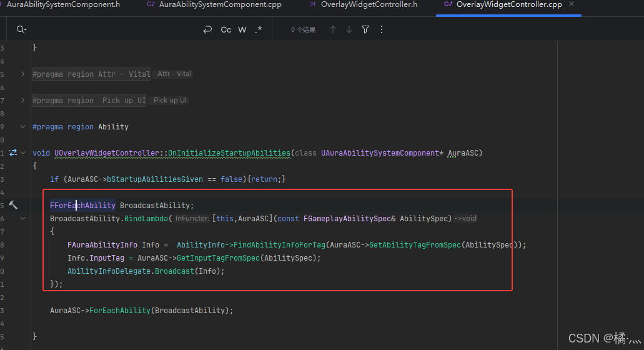The width and height of the screenshot is (644, 350).
Task: Click AbilityInfoDelegate identifier
Action: pyautogui.click(x=109, y=271)
